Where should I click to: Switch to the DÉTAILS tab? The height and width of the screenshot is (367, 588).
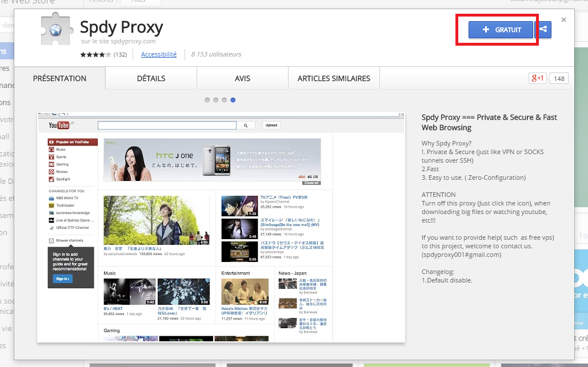pyautogui.click(x=151, y=78)
